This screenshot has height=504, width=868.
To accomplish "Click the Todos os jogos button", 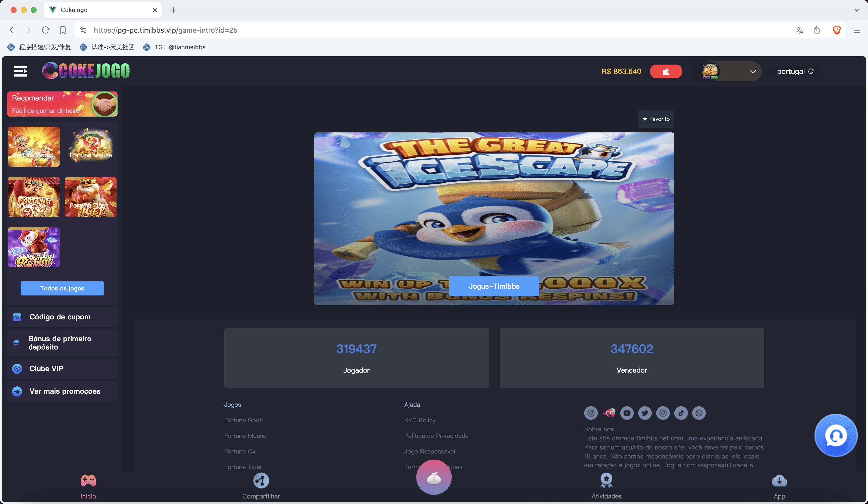I will coord(62,288).
